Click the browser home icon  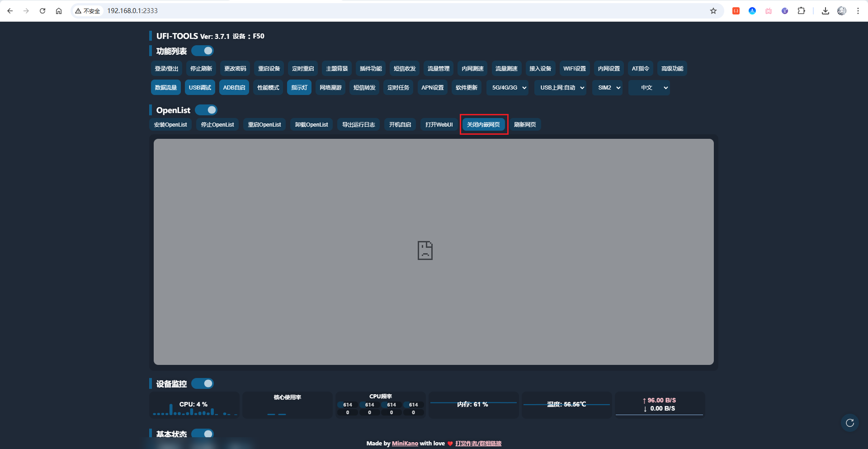(x=59, y=11)
